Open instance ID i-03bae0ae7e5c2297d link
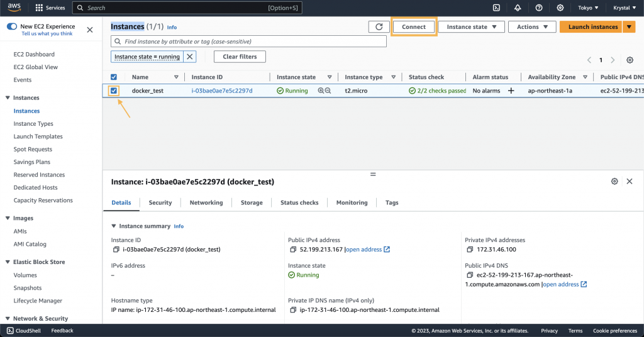The width and height of the screenshot is (644, 337). [222, 91]
